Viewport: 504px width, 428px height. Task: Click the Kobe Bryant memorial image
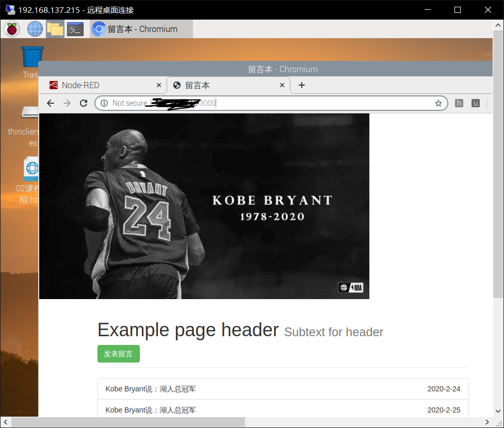click(204, 206)
